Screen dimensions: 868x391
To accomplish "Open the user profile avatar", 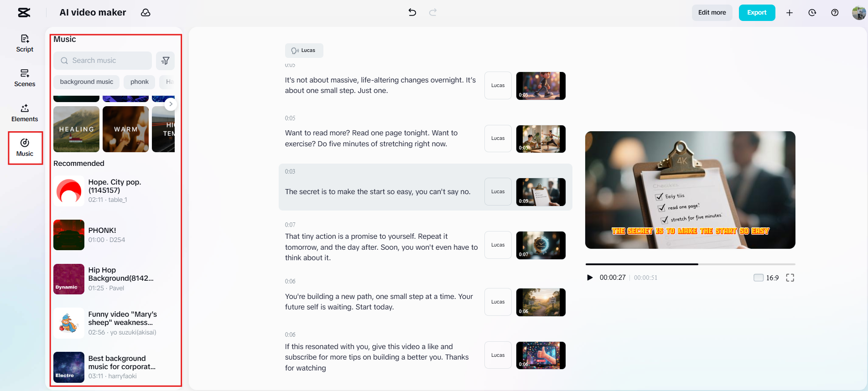I will pyautogui.click(x=859, y=13).
